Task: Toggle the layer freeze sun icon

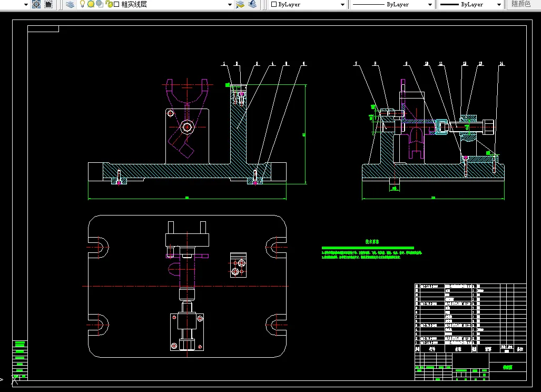Action: pyautogui.click(x=91, y=4)
